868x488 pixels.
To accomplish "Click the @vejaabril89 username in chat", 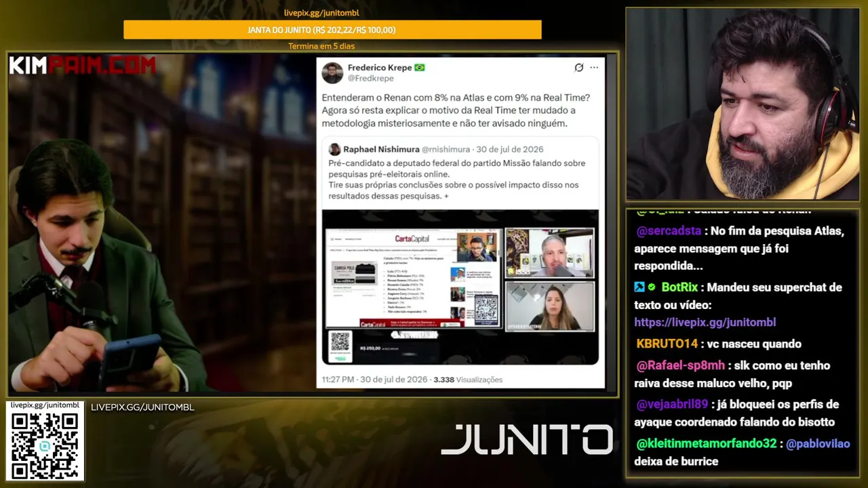I will click(672, 405).
